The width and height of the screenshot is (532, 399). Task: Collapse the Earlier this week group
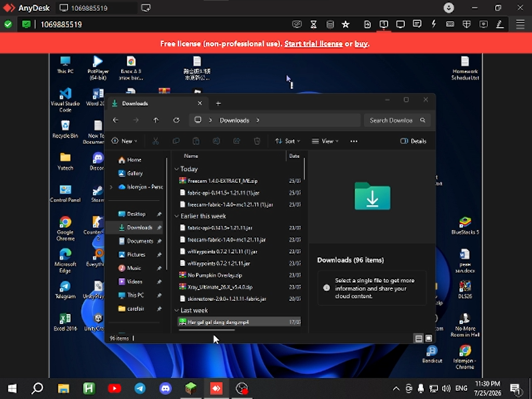pyautogui.click(x=177, y=216)
